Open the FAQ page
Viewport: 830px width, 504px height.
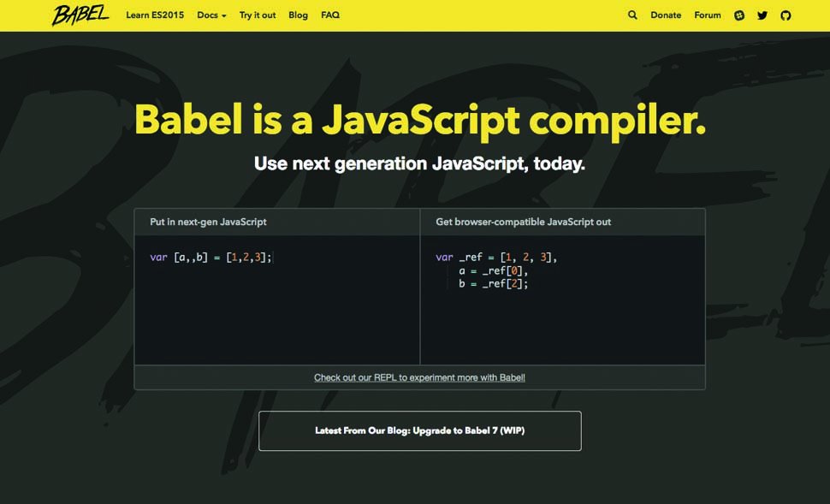pos(330,15)
